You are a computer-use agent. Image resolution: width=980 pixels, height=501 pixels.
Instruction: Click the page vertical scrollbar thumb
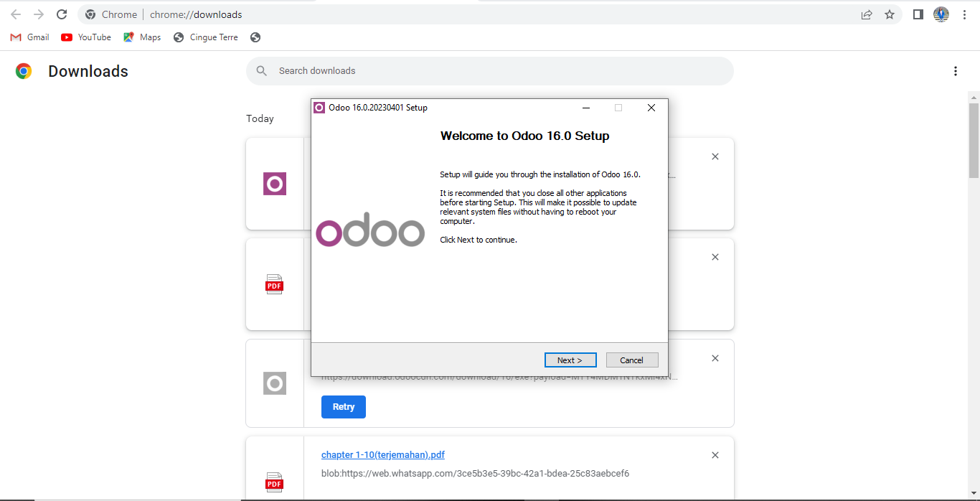(x=974, y=140)
